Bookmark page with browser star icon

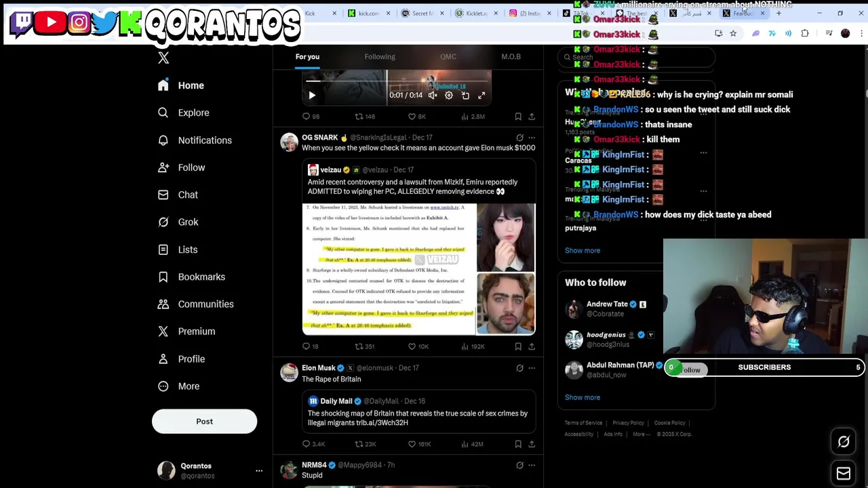[733, 33]
